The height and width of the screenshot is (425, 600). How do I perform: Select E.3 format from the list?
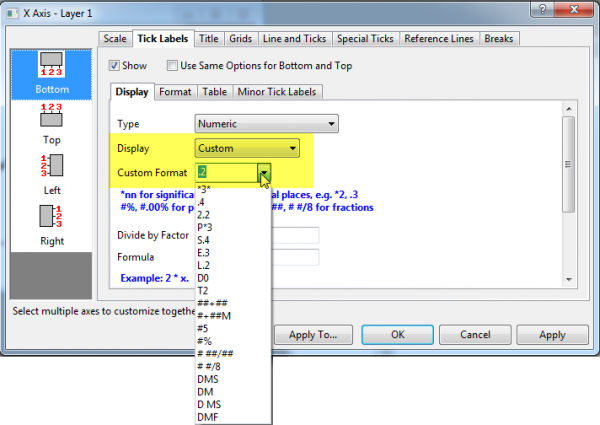pyautogui.click(x=203, y=252)
